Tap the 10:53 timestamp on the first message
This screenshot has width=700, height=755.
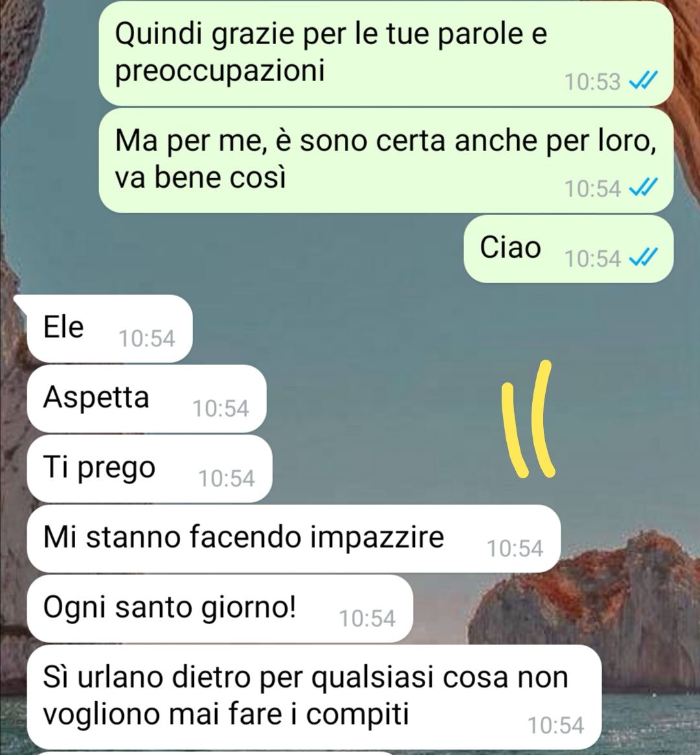pyautogui.click(x=592, y=82)
